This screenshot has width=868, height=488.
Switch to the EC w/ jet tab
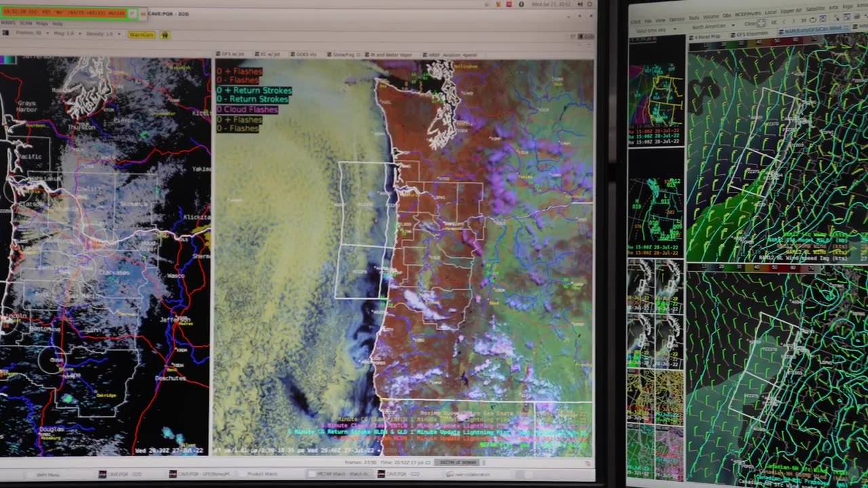click(268, 54)
